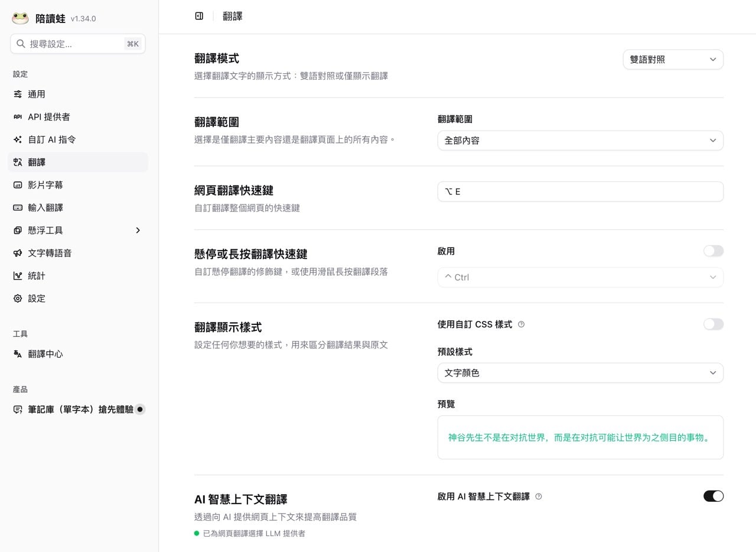Toggle 使用自訂 CSS 樣式 switch
The height and width of the screenshot is (552, 756).
713,324
